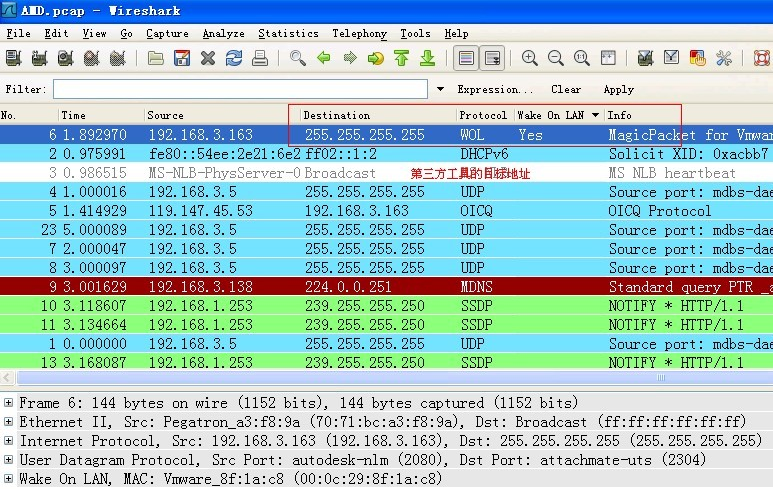Open the Help menu
774x489 pixels.
pos(456,34)
